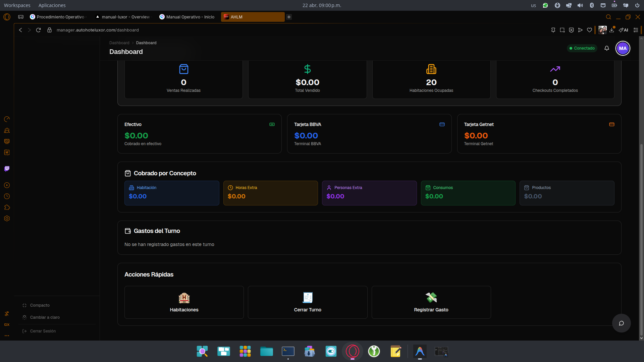Click the page vertical scrollbar

[641, 240]
